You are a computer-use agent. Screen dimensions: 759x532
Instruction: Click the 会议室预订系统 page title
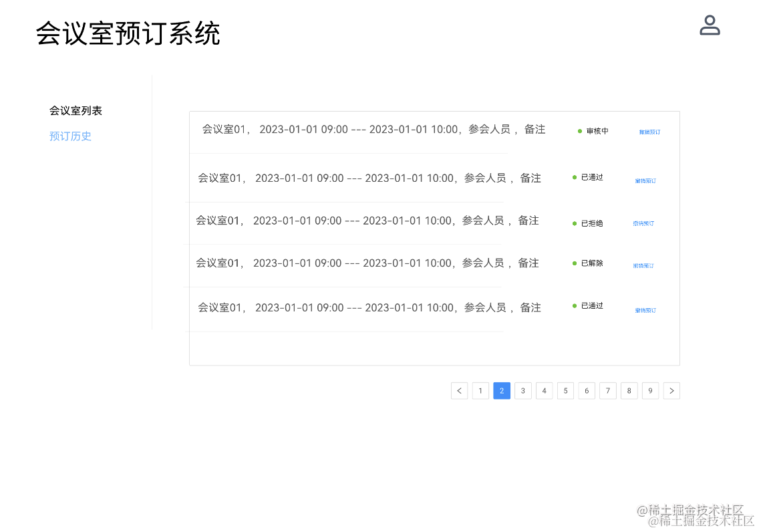pyautogui.click(x=128, y=33)
